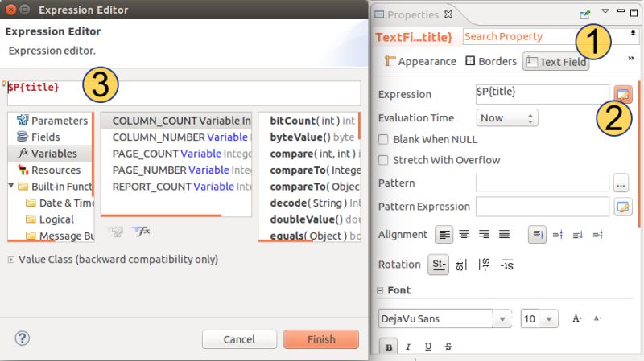Collapse Built-in Functions tree node
644x361 pixels.
click(x=11, y=186)
